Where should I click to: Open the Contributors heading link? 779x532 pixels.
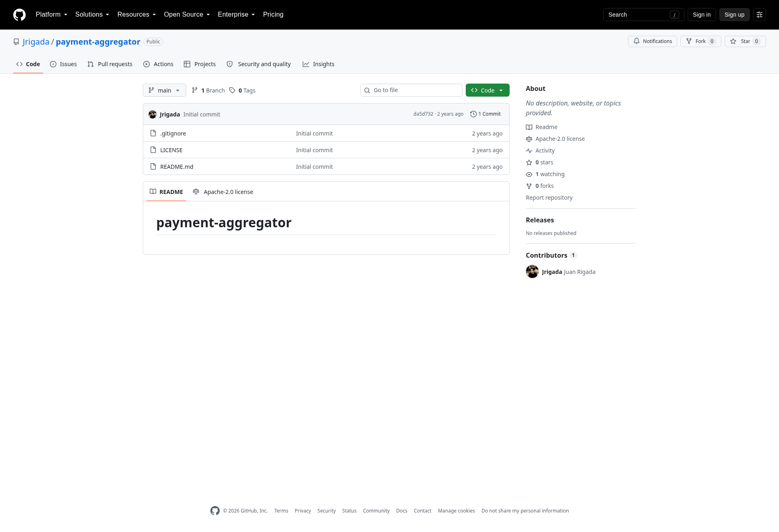coord(551,255)
